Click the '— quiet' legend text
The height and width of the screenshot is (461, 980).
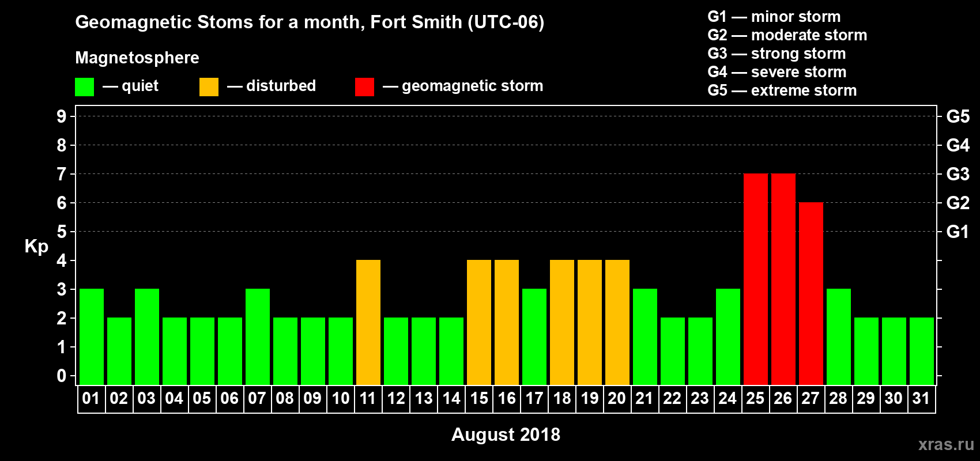pyautogui.click(x=130, y=86)
